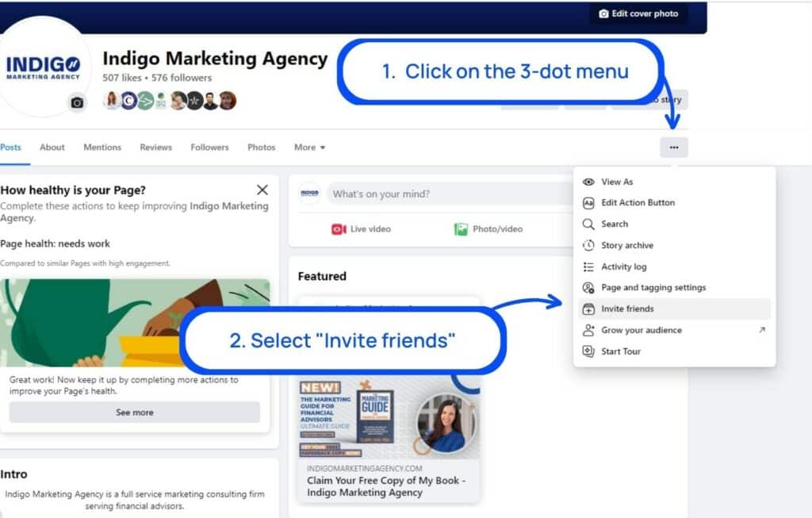Image resolution: width=812 pixels, height=518 pixels.
Task: Select Search from the dropdown menu
Action: click(674, 224)
